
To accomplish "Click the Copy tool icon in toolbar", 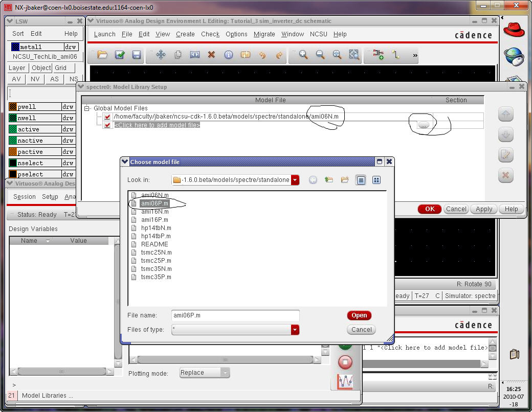I will click(x=178, y=55).
